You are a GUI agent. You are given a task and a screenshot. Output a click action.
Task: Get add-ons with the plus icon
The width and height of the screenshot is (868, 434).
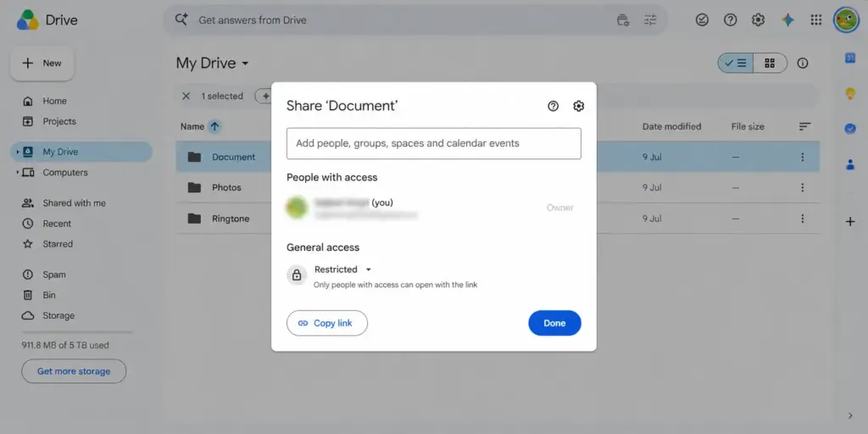point(850,222)
